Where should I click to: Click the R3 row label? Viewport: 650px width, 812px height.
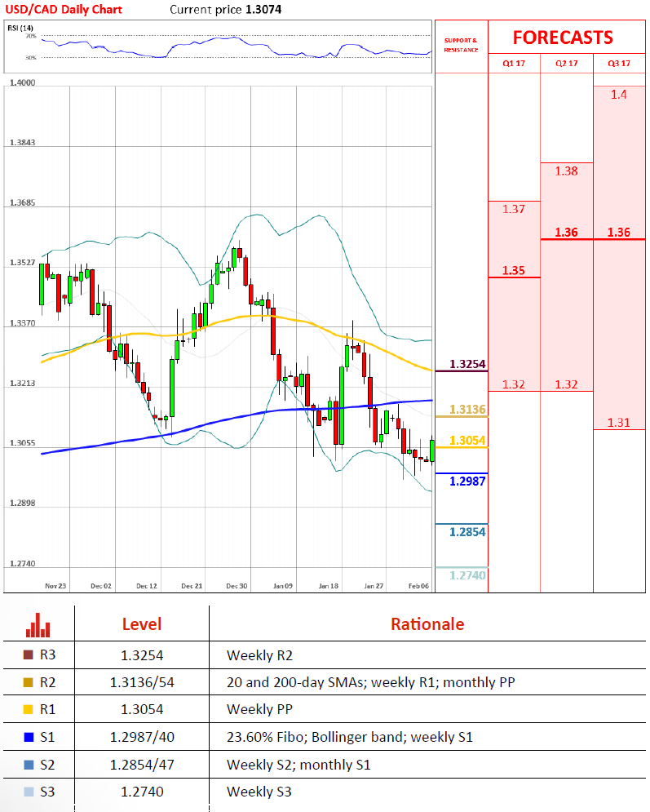pos(47,655)
